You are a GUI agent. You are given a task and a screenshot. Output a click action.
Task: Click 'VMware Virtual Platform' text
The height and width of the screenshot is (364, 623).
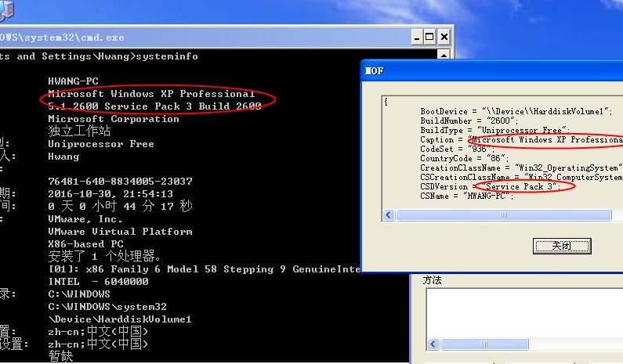pyautogui.click(x=120, y=232)
